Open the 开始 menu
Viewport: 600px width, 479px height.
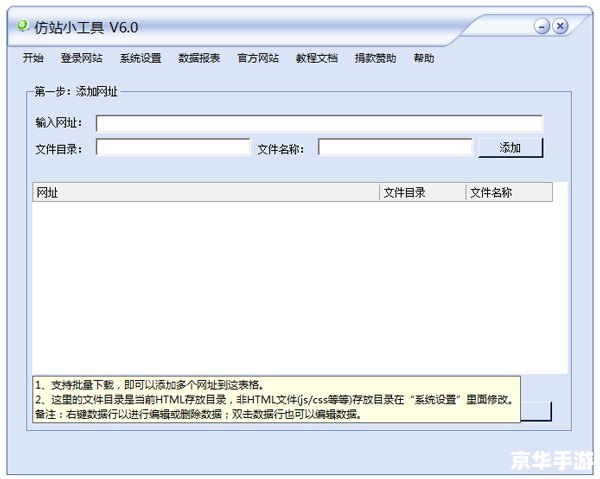[33, 58]
